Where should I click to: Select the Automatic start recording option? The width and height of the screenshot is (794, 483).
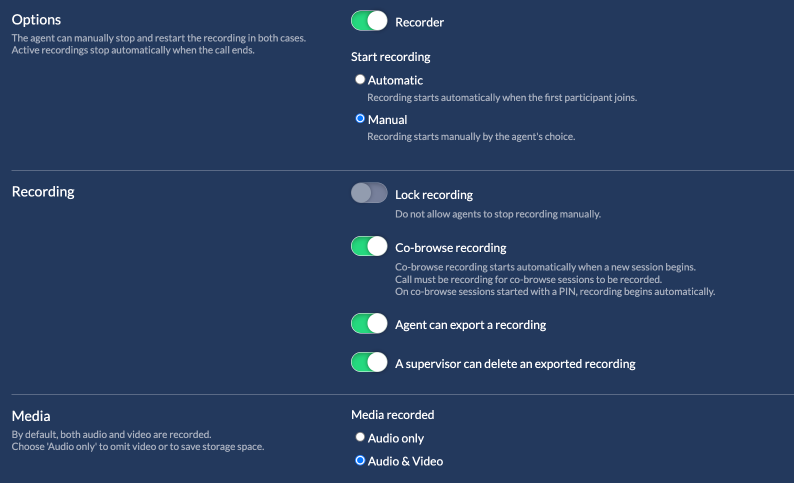tap(360, 80)
